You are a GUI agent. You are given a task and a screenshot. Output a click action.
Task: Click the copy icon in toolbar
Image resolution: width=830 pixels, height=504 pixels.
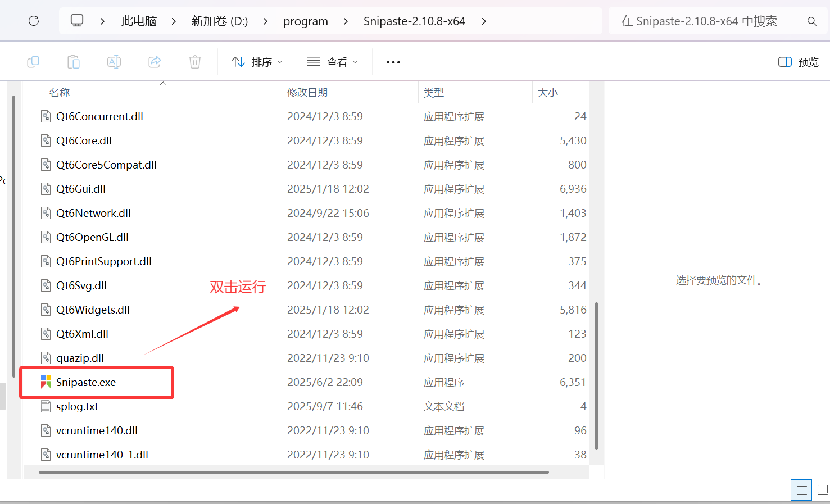click(33, 62)
